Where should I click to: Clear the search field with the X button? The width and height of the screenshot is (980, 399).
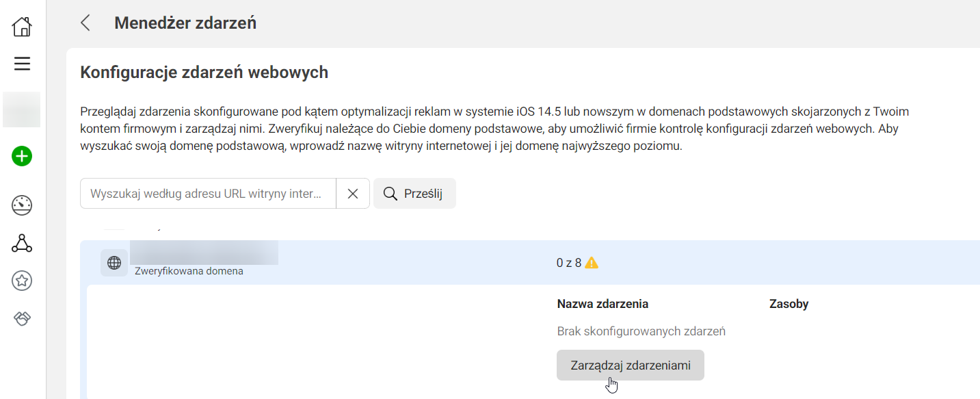(353, 193)
